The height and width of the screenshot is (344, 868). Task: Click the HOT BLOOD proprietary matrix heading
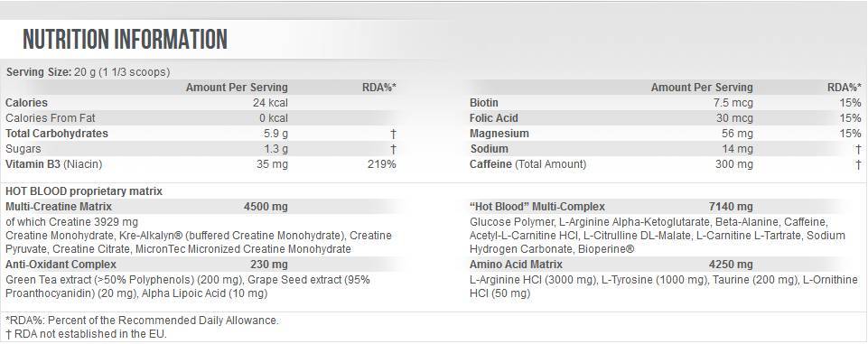[84, 191]
